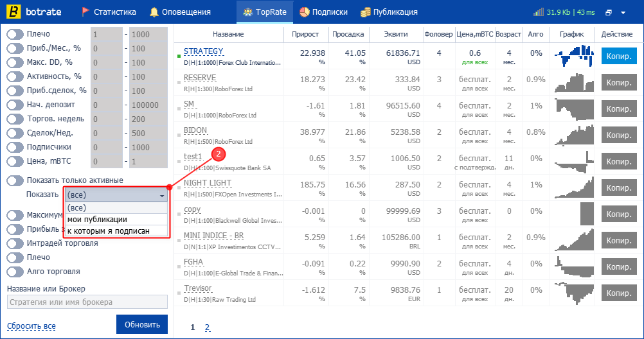Click the Подписки pie chart icon

tap(305, 12)
